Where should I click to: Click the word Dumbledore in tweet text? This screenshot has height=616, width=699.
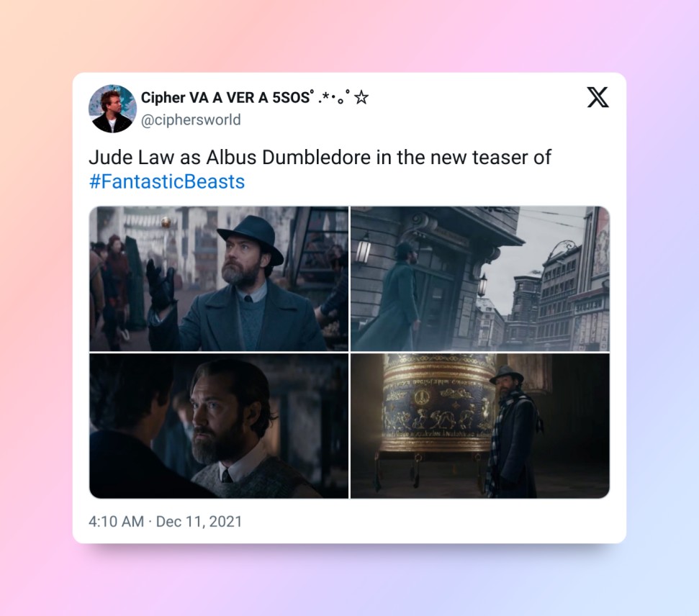point(316,158)
